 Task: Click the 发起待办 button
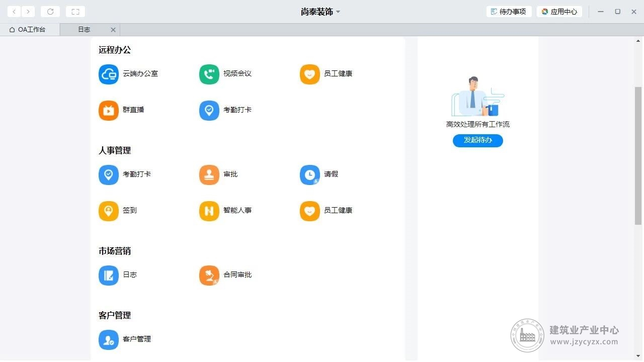pos(478,140)
